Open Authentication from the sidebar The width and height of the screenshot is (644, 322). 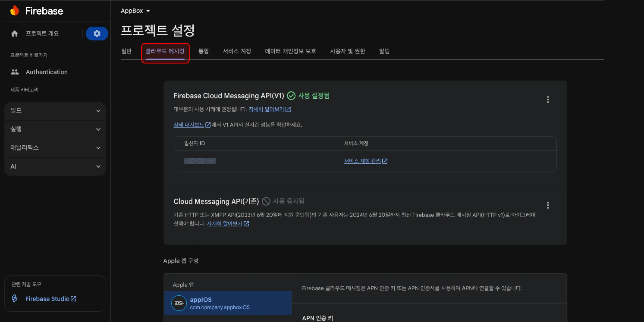(47, 72)
